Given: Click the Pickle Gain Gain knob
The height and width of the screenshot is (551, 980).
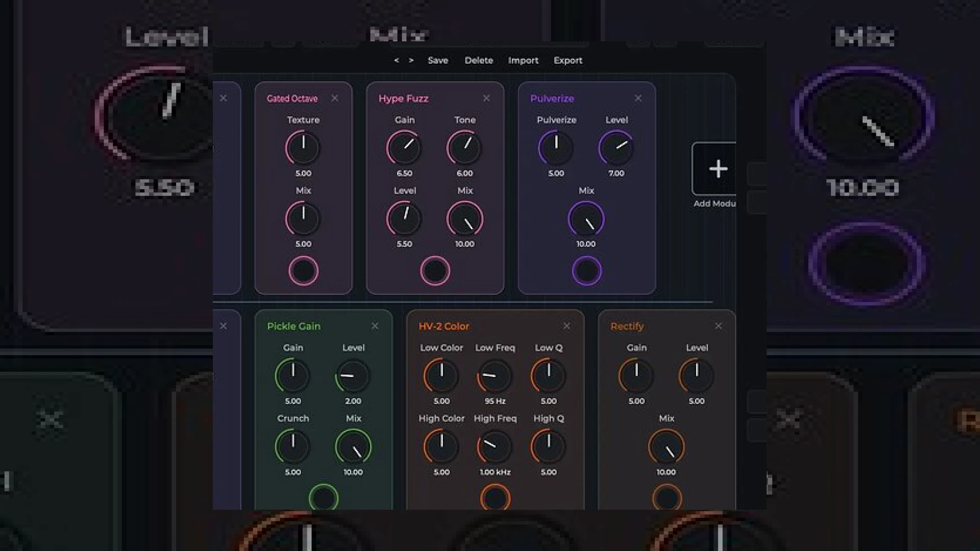Looking at the screenshot, I should click(293, 376).
